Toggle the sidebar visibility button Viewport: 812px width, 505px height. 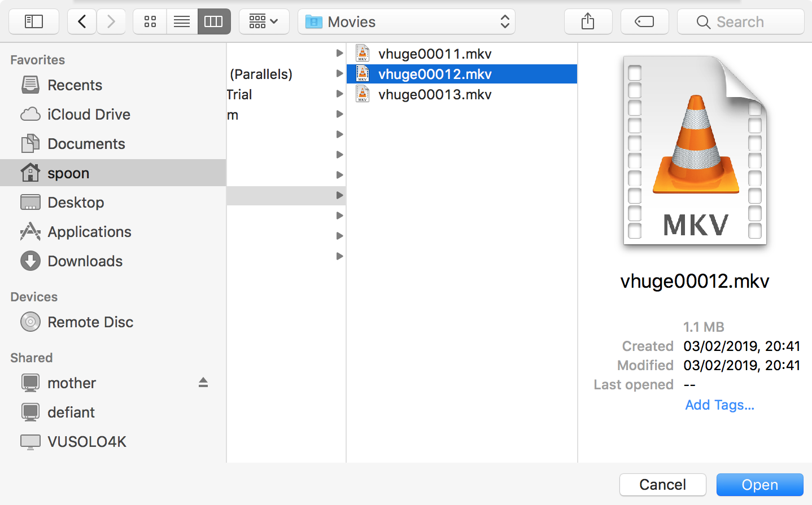[x=34, y=22]
